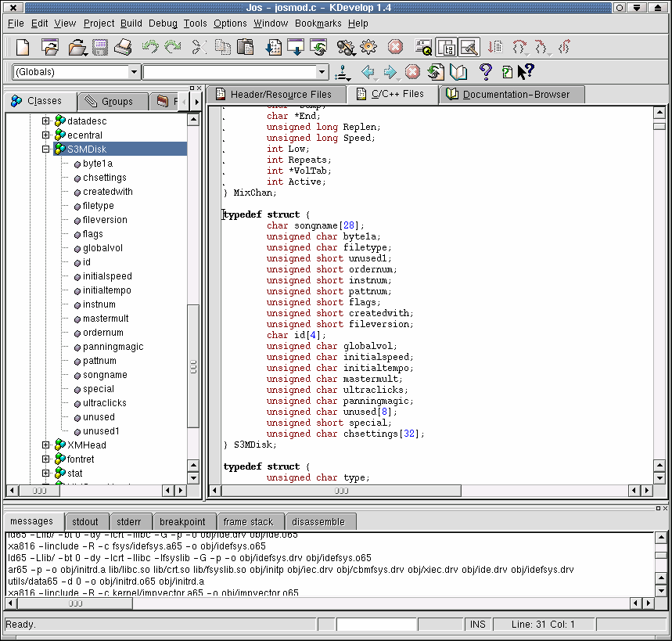Click the Compile File icon

274,47
